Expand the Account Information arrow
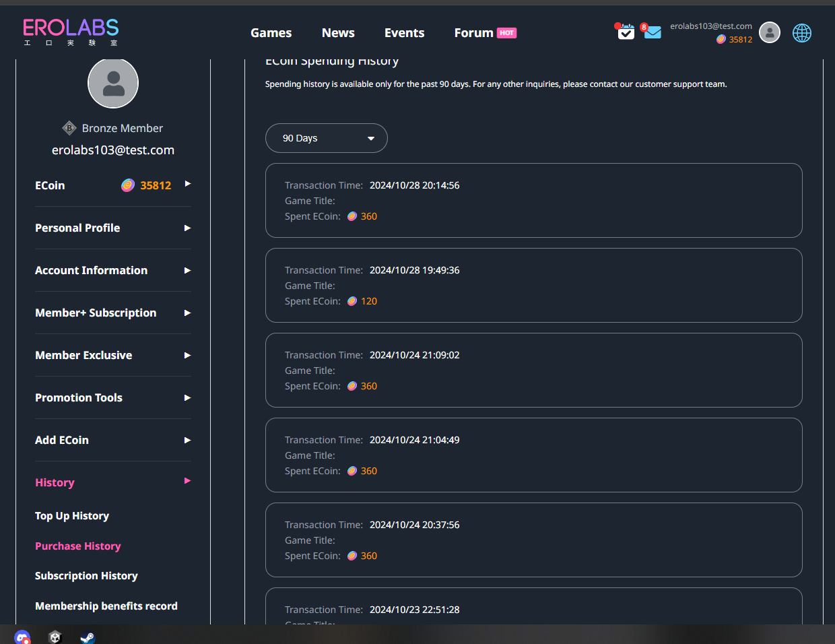Image resolution: width=835 pixels, height=644 pixels. 188,270
